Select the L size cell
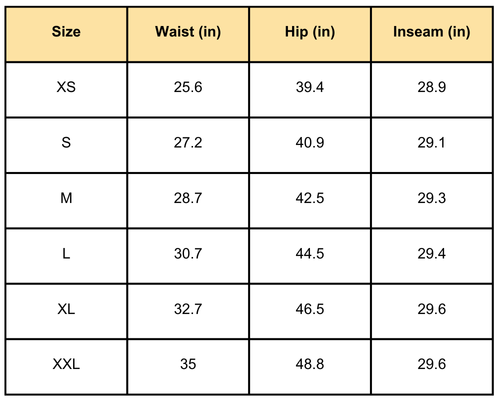Screen dimensions: 500x400 click(66, 256)
